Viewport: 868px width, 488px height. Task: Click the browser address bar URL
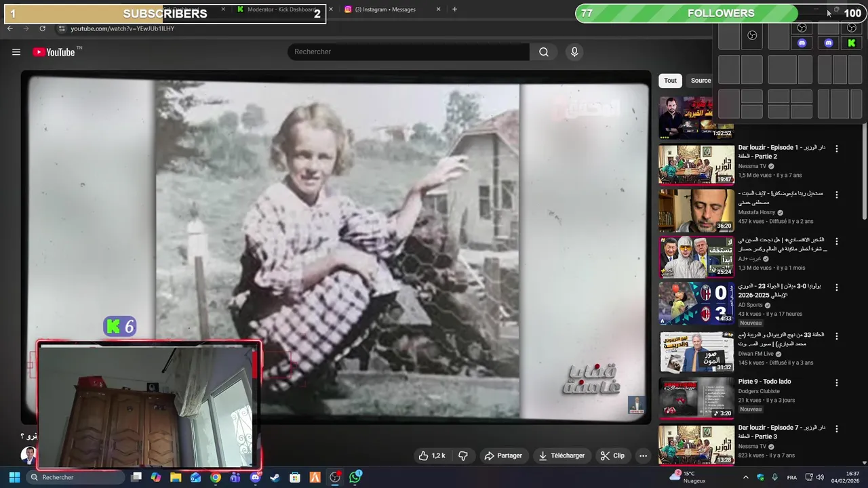(x=123, y=28)
